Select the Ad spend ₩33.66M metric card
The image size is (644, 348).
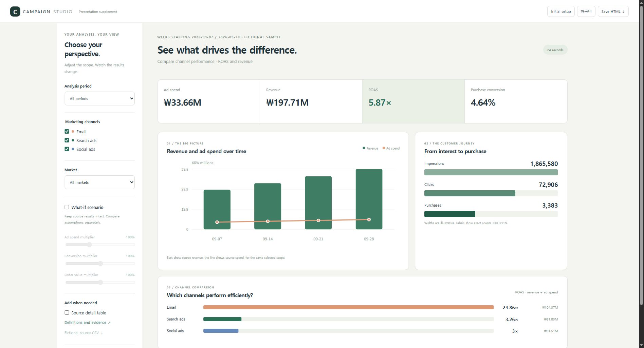pyautogui.click(x=209, y=101)
